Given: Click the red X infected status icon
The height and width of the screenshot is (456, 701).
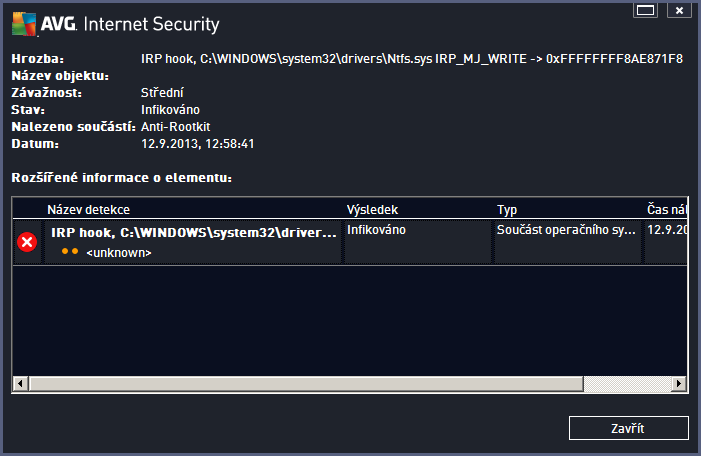Looking at the screenshot, I should click(x=28, y=242).
